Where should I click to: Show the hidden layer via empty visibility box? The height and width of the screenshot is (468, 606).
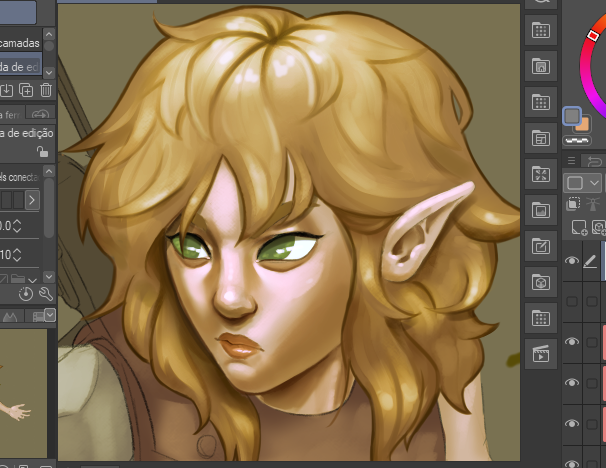point(572,301)
